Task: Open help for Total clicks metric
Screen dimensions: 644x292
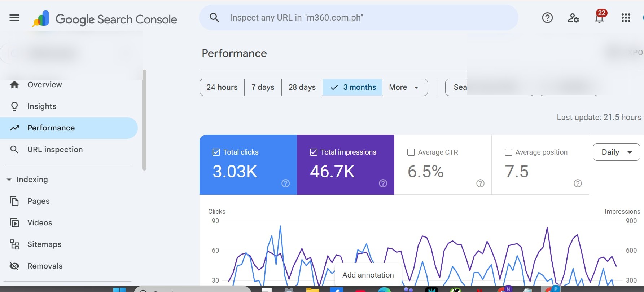Action: coord(285,183)
